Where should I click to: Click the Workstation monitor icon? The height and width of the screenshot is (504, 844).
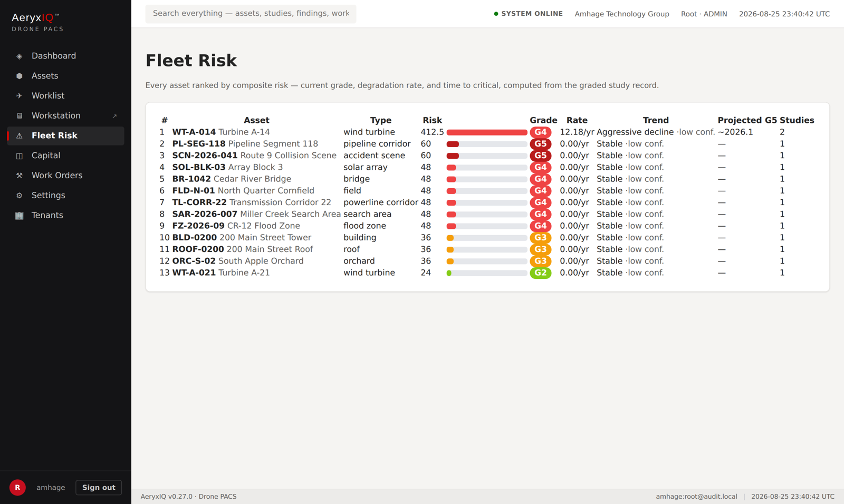click(20, 116)
